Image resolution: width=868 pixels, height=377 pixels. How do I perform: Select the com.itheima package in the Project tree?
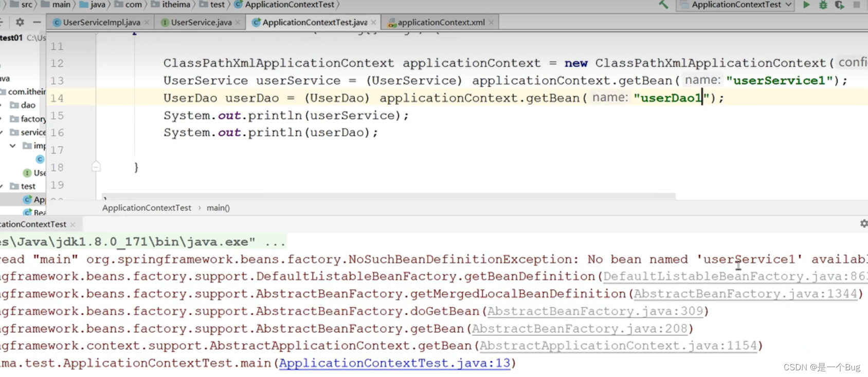(27, 91)
